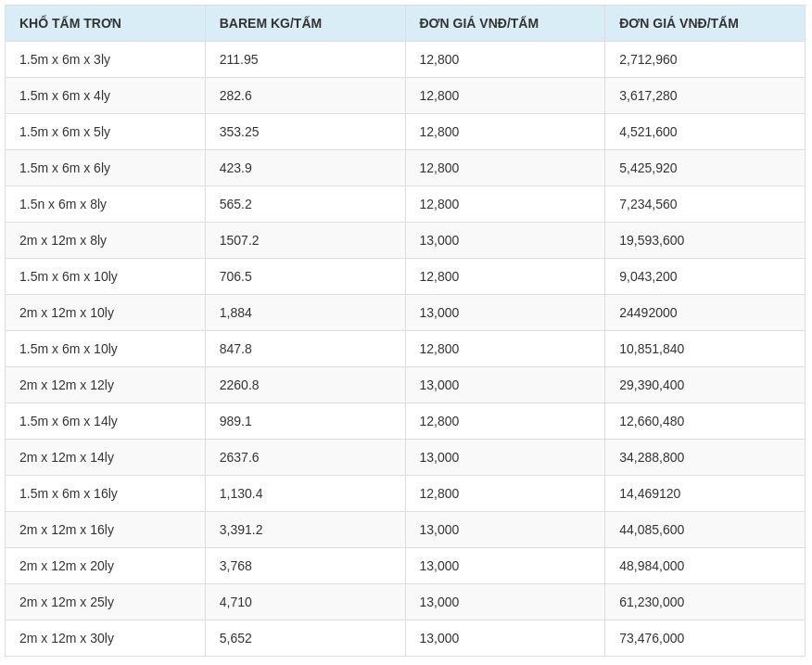Click the 2m x 12m x 8ly size cell
The width and height of the screenshot is (812, 665).
click(x=63, y=240)
